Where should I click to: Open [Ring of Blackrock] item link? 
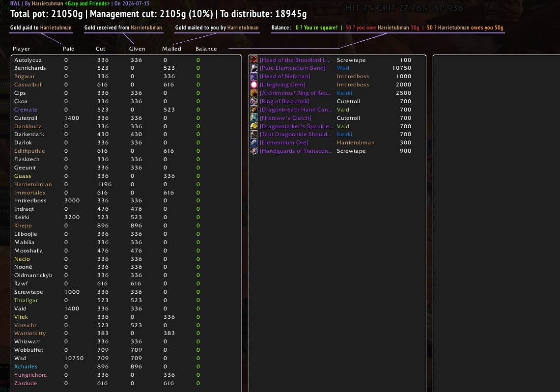(x=284, y=101)
